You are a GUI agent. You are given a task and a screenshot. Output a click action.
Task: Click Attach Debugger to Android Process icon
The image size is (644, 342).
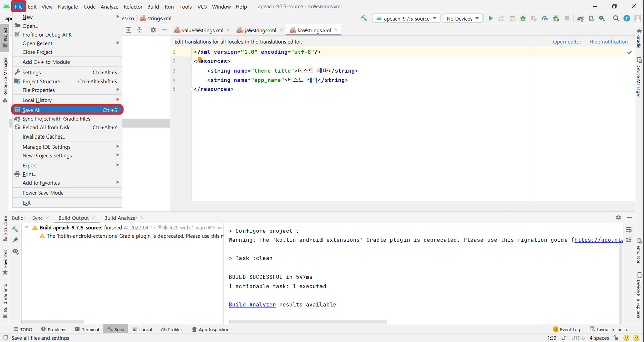pos(556,18)
